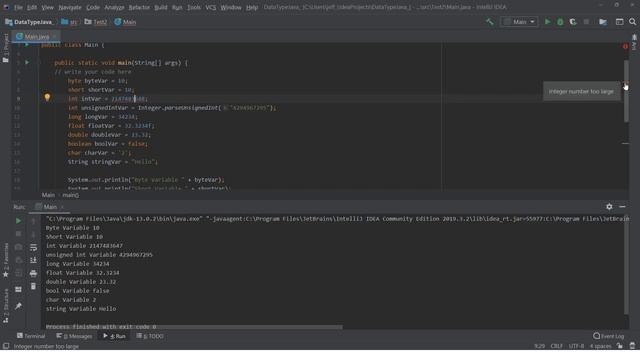
Task: Click the Search Everywhere magnifier icon
Action: (632, 22)
